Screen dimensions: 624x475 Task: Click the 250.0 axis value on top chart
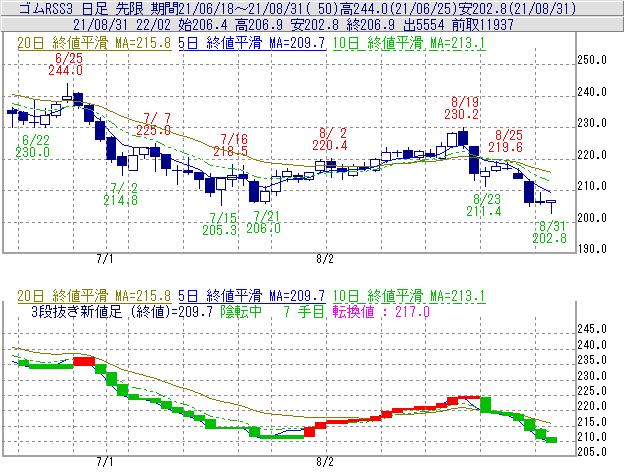pyautogui.click(x=592, y=60)
